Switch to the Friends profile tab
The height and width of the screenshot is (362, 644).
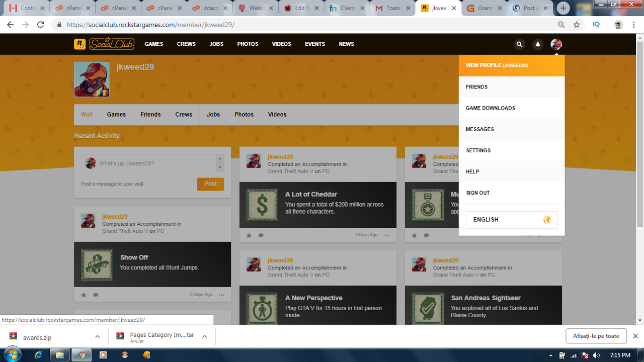tap(150, 115)
